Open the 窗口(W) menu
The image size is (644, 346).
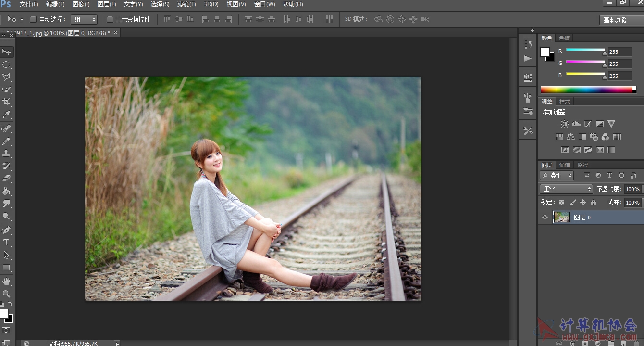coord(264,4)
